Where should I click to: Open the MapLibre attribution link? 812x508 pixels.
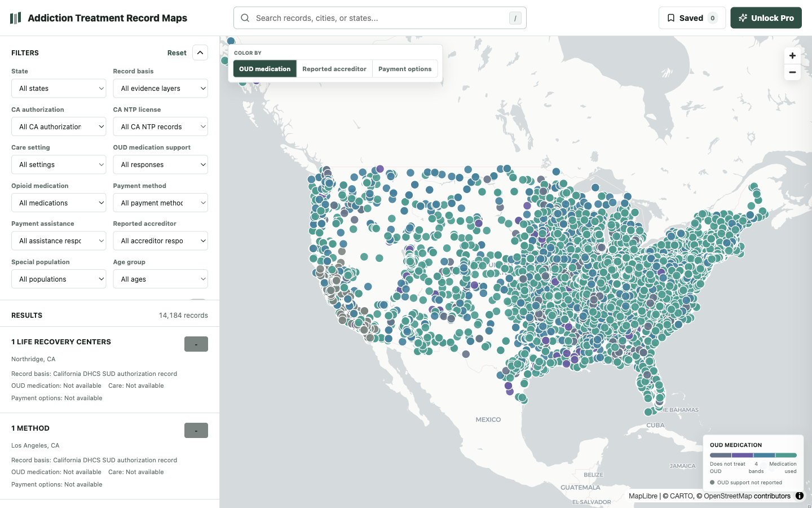coord(643,496)
